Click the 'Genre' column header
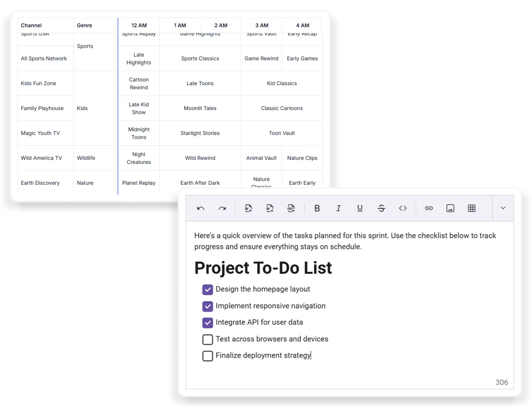Screen dimensions: 532x407 [96, 25]
